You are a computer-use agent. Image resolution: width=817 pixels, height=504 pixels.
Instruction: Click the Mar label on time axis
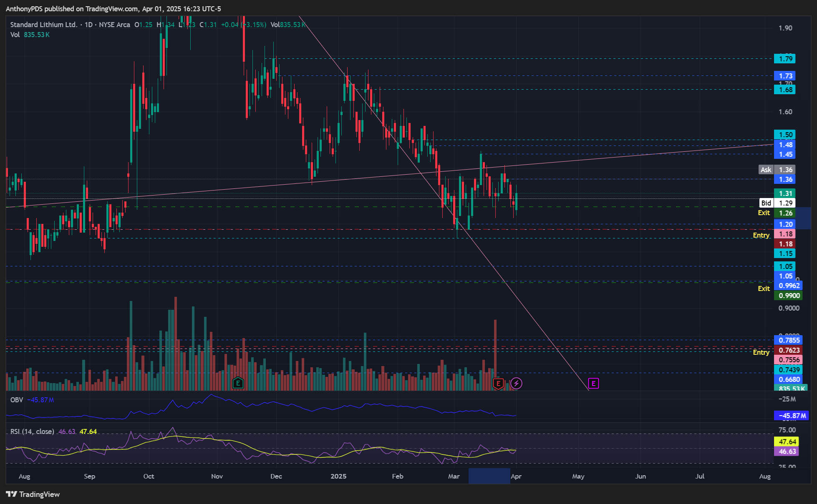pos(454,476)
